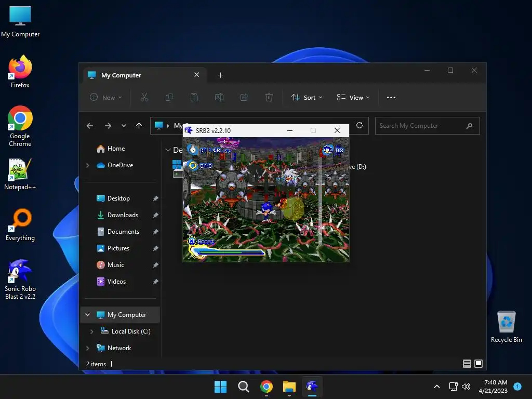Unpin Videos using its pin icon
This screenshot has height=399, width=532.
tap(155, 282)
